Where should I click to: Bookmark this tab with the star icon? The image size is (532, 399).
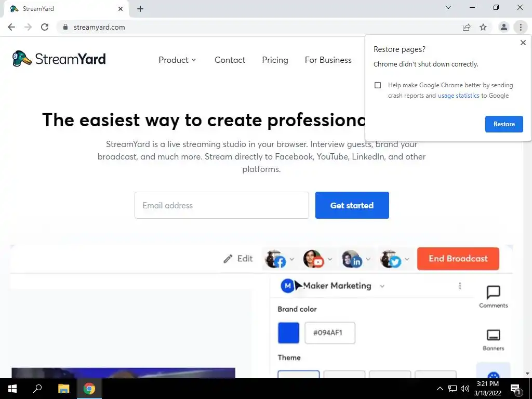[x=483, y=27]
